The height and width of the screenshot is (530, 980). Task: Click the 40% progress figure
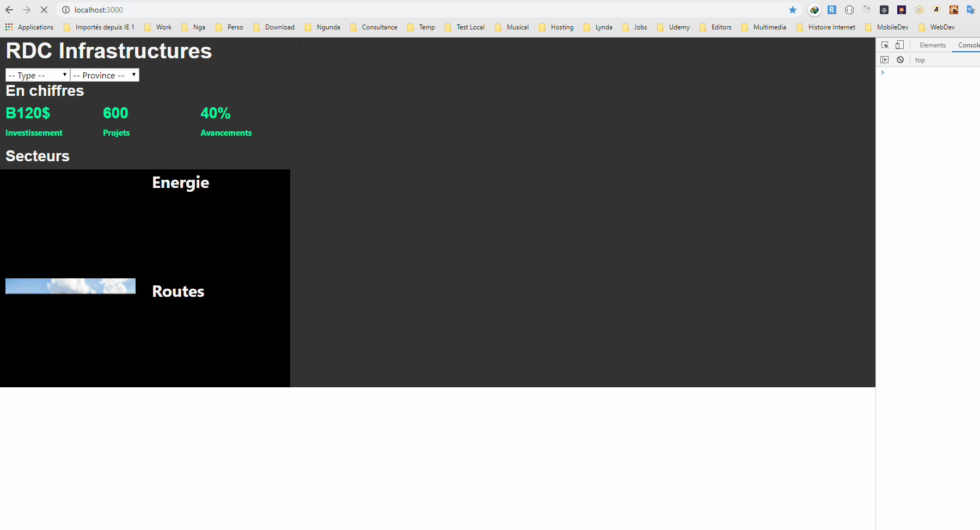tap(216, 113)
